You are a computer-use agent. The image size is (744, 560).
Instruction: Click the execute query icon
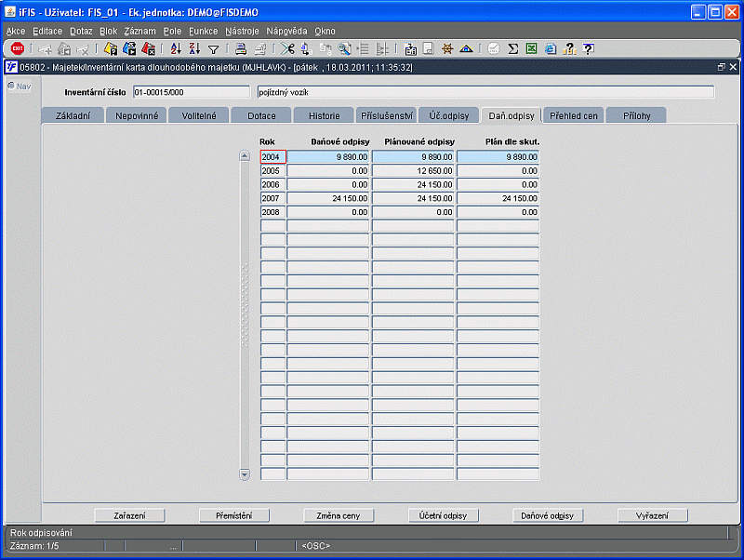[x=129, y=48]
